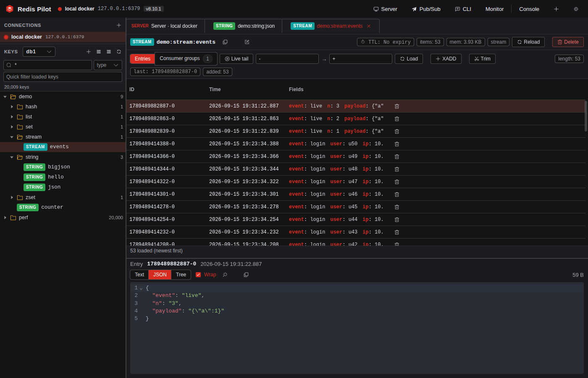Refresh the keys list

[x=119, y=52]
